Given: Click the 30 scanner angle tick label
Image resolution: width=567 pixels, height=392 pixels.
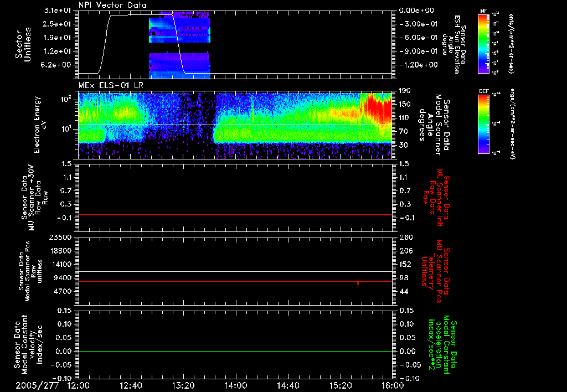Looking at the screenshot, I should point(403,145).
